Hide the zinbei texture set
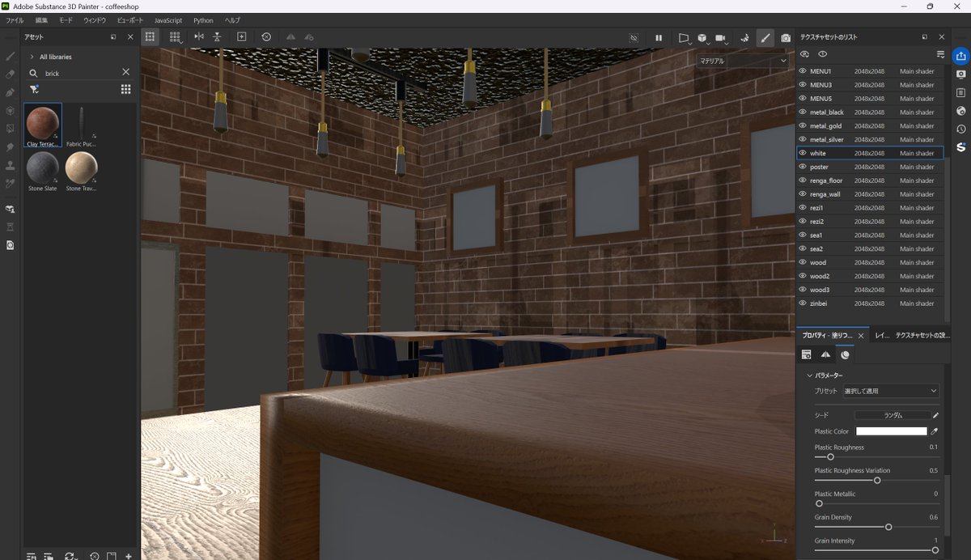This screenshot has height=560, width=971. (x=803, y=303)
